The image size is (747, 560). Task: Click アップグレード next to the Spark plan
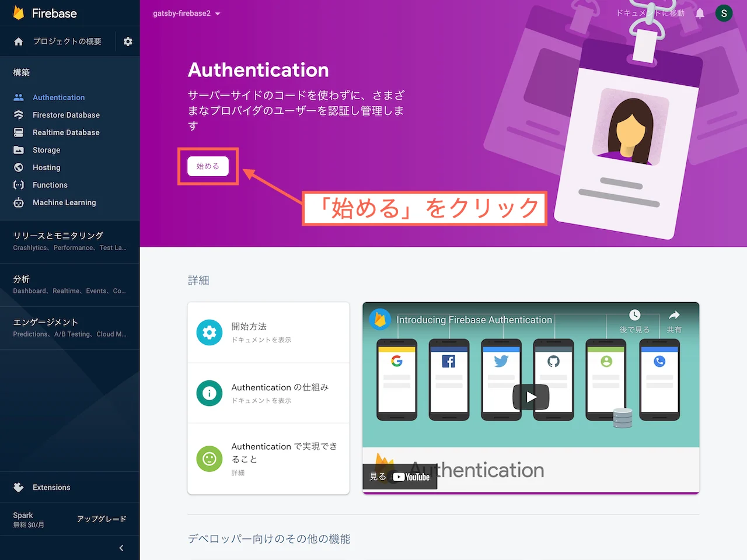[103, 519]
